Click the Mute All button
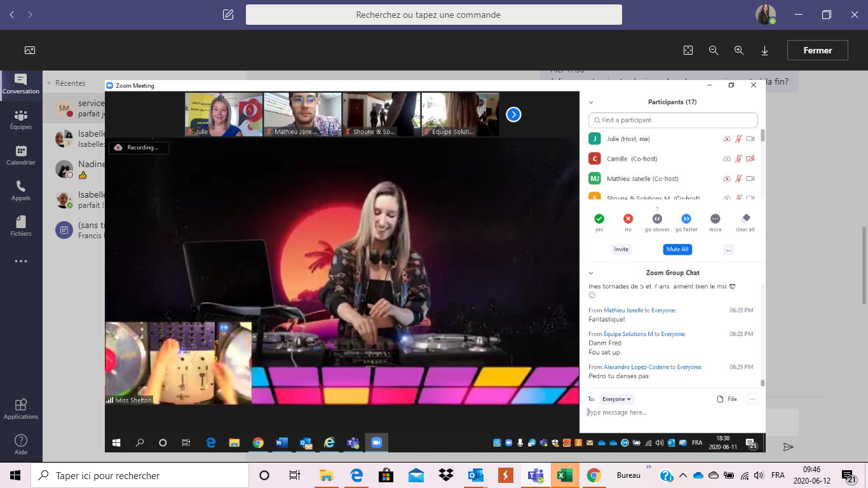Viewport: 868px width, 488px height. 677,249
